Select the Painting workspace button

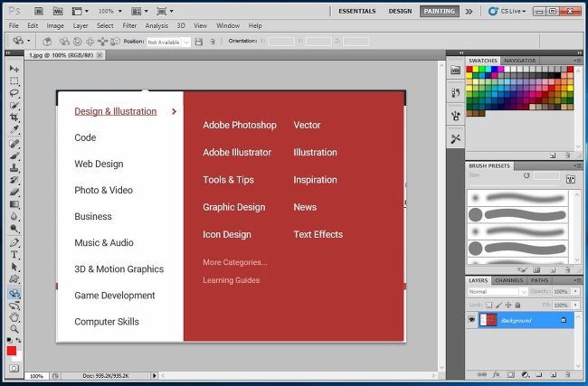click(x=439, y=11)
